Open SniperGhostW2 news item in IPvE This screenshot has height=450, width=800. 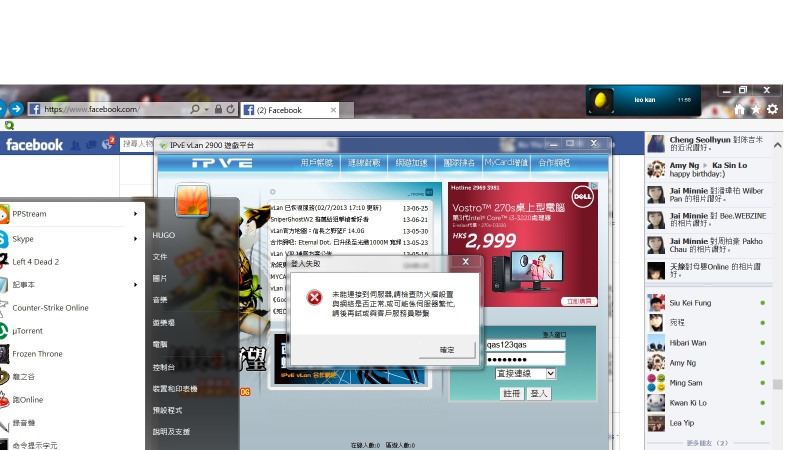319,219
